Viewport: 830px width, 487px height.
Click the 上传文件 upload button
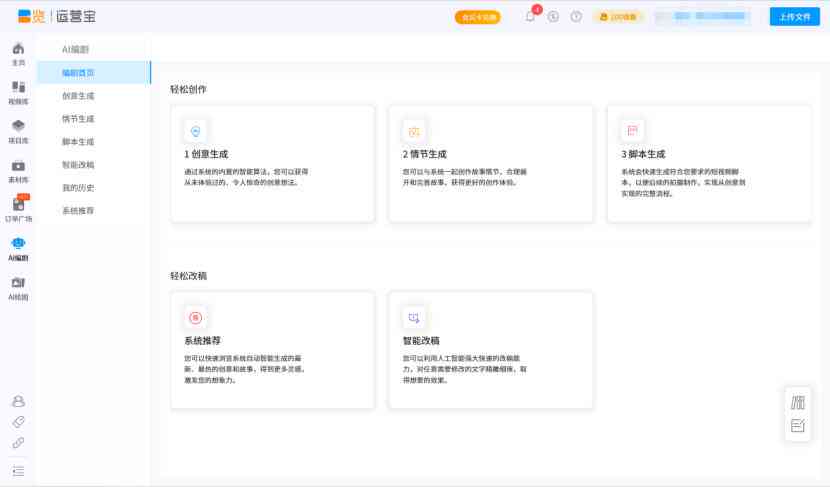pyautogui.click(x=795, y=17)
